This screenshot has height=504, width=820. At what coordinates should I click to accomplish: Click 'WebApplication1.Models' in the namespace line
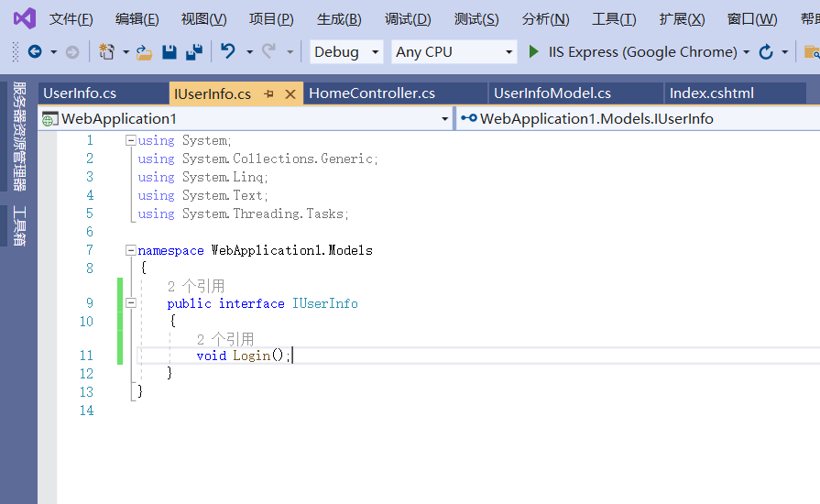pos(292,250)
